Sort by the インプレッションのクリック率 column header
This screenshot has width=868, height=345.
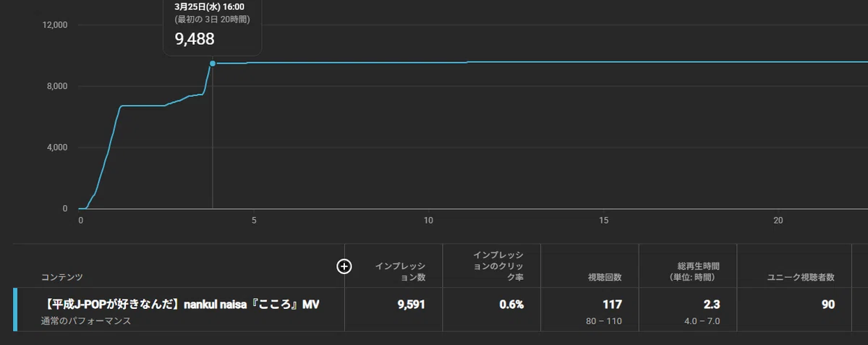pos(498,266)
